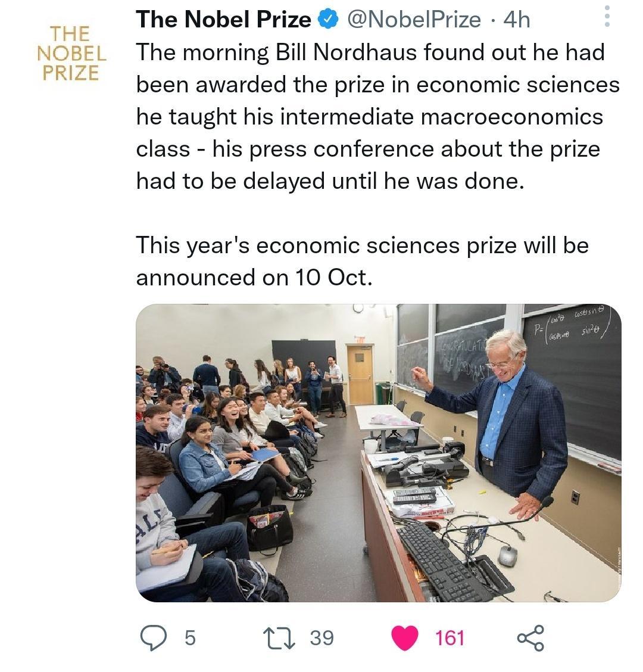Image resolution: width=643 pixels, height=672 pixels.
Task: Click The Nobel Prize profile avatar
Action: [x=71, y=52]
